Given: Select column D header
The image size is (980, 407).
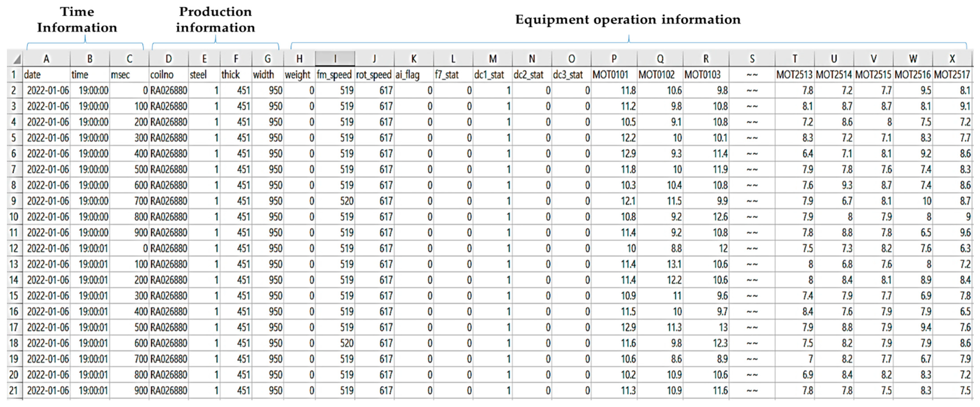Looking at the screenshot, I should point(168,59).
